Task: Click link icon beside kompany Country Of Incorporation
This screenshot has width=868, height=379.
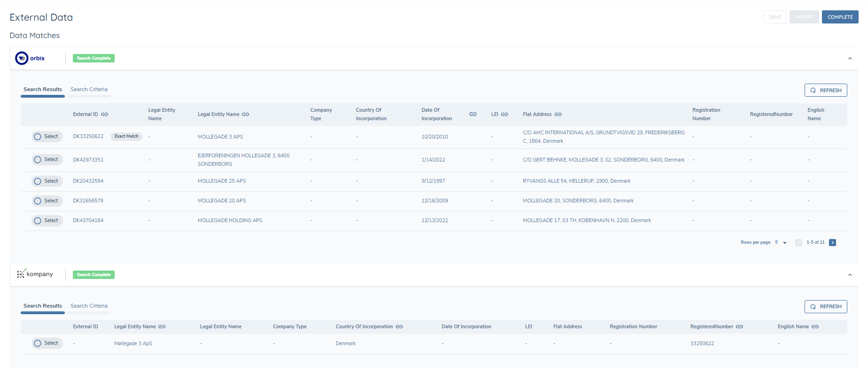Action: [x=399, y=327]
